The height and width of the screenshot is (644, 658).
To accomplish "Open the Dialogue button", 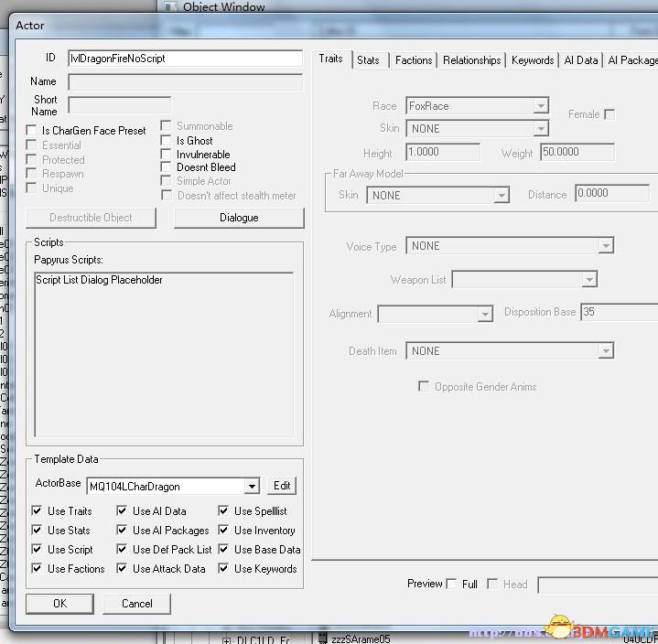I will coord(239,218).
